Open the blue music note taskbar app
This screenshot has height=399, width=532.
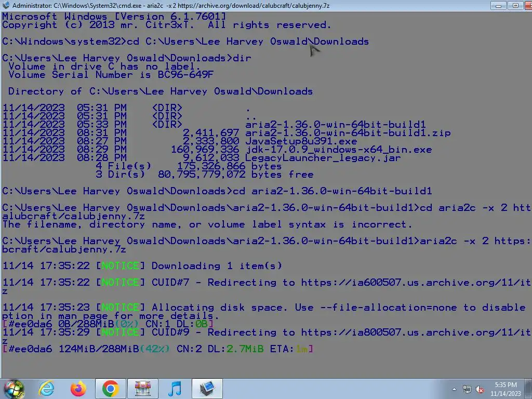coord(175,389)
